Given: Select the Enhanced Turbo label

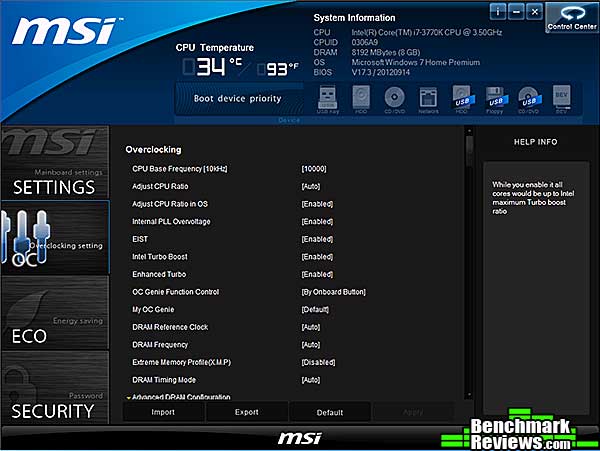Looking at the screenshot, I should [x=159, y=274].
